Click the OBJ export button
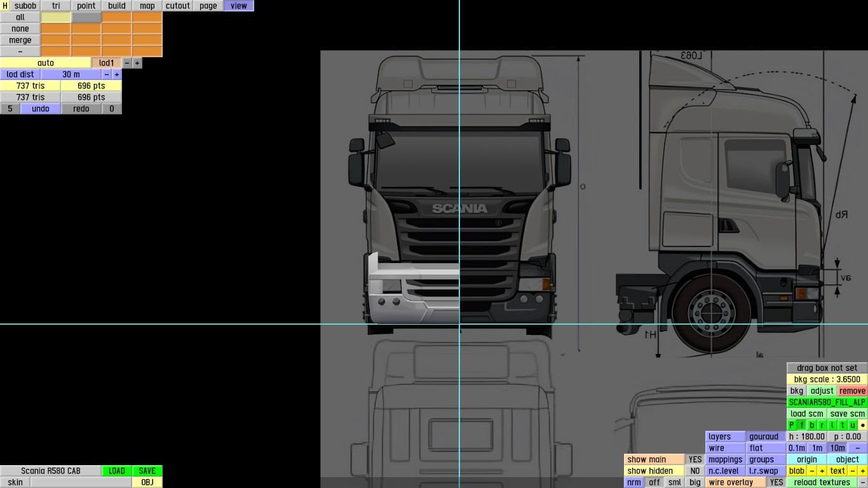The image size is (868, 488). [x=147, y=482]
